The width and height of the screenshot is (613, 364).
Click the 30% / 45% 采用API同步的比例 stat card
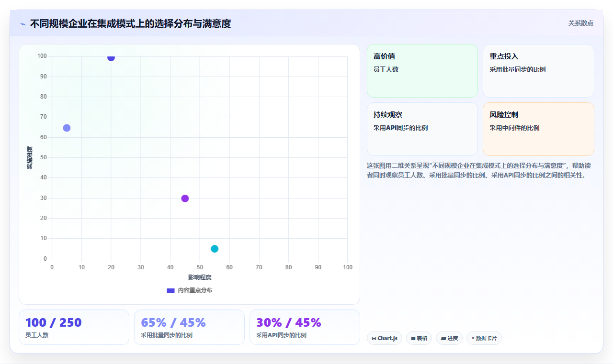pos(305,327)
